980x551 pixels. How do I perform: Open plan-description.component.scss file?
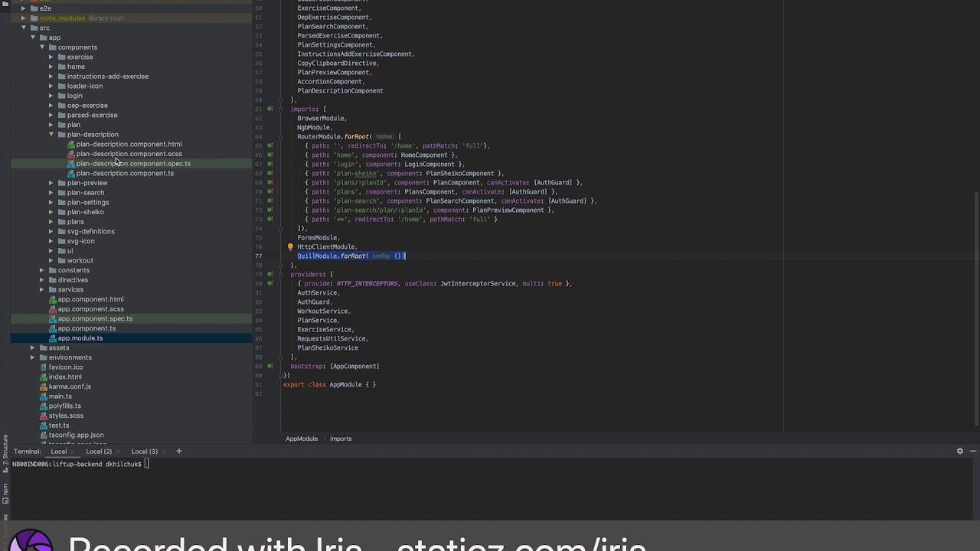[129, 154]
